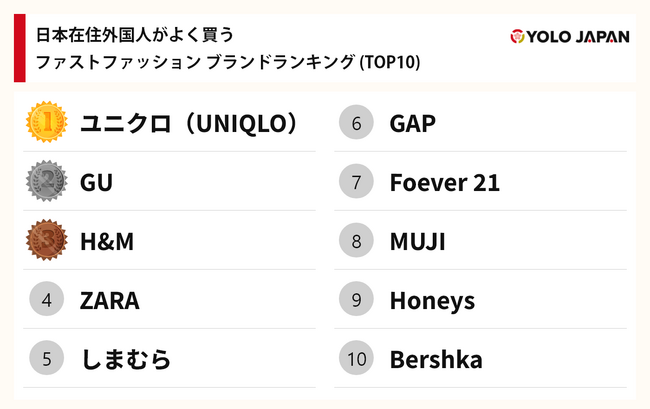Click the number 5 rank circle
This screenshot has width=650, height=409.
tap(46, 359)
